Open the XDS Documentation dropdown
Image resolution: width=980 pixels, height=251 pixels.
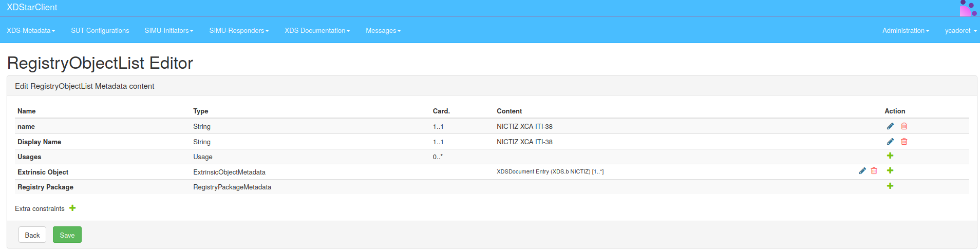(317, 31)
